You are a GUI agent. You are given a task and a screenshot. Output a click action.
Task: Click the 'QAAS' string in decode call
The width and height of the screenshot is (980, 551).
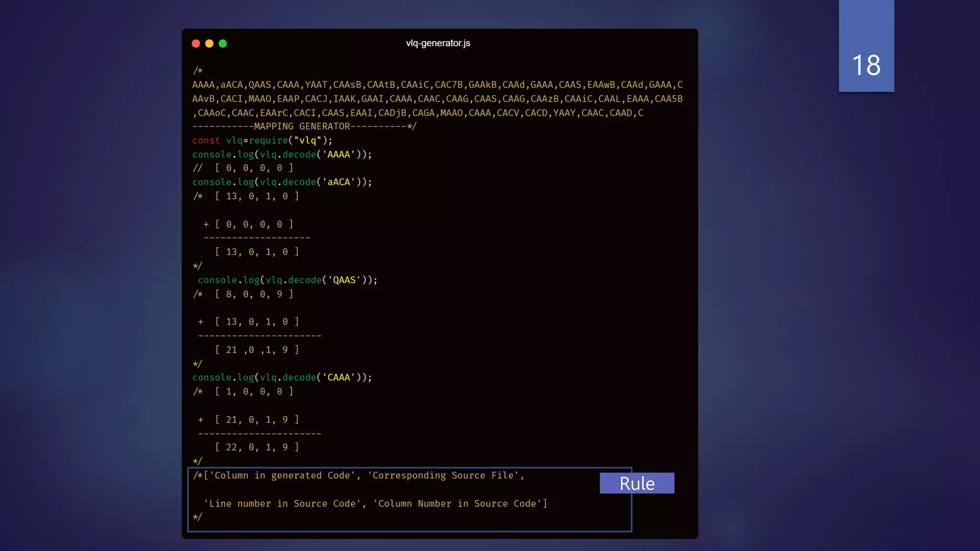click(345, 280)
